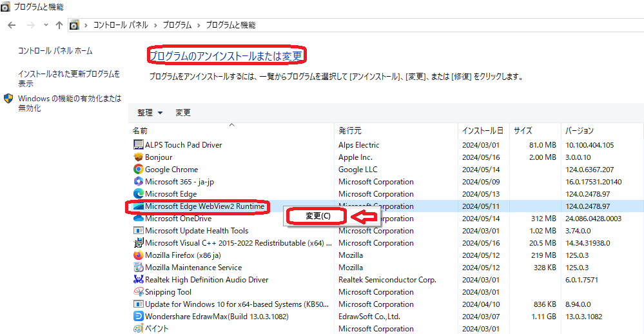Expand the chevron before コントロール パネル

[x=86, y=25]
